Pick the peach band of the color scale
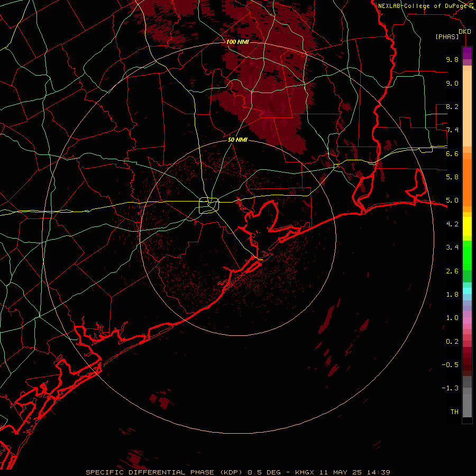This screenshot has height=476, width=476. coord(467,109)
